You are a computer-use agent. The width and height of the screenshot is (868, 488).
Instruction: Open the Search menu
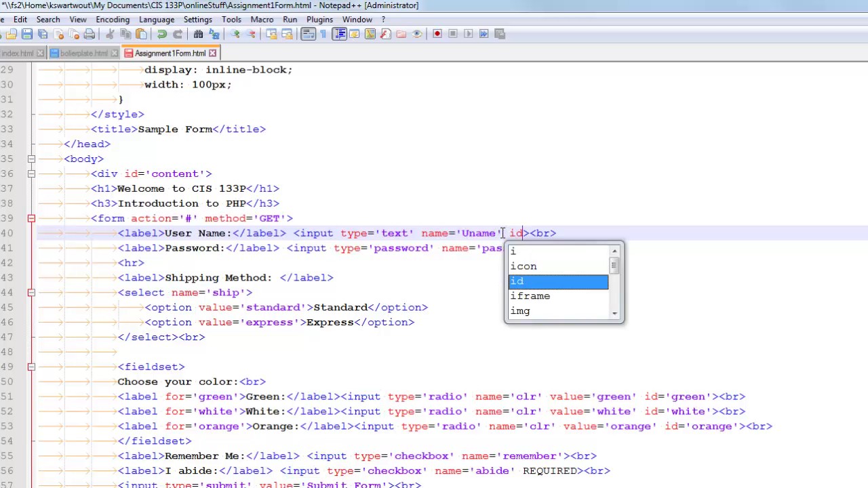48,20
